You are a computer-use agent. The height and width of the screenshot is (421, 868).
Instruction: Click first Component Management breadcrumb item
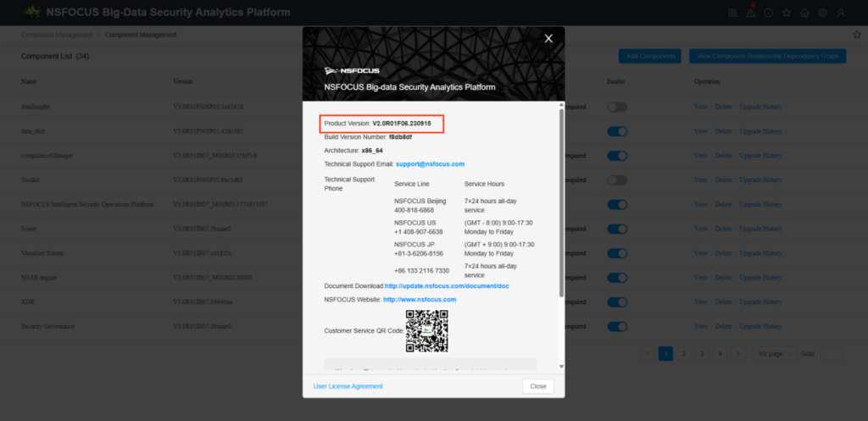[x=57, y=35]
